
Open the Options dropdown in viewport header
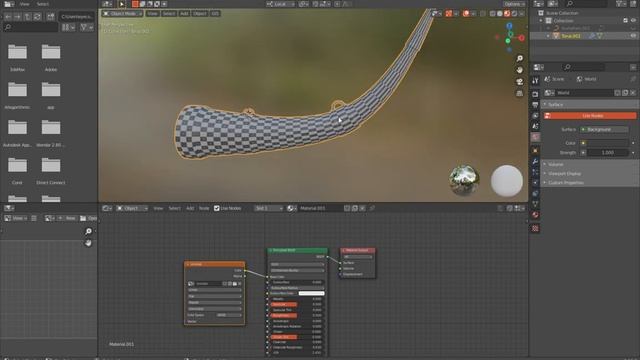click(514, 4)
